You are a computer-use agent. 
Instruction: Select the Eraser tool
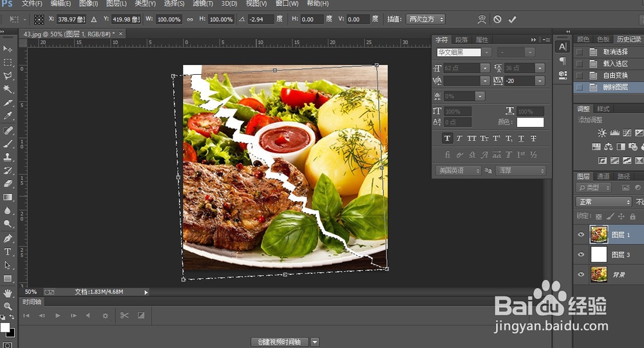(7, 184)
